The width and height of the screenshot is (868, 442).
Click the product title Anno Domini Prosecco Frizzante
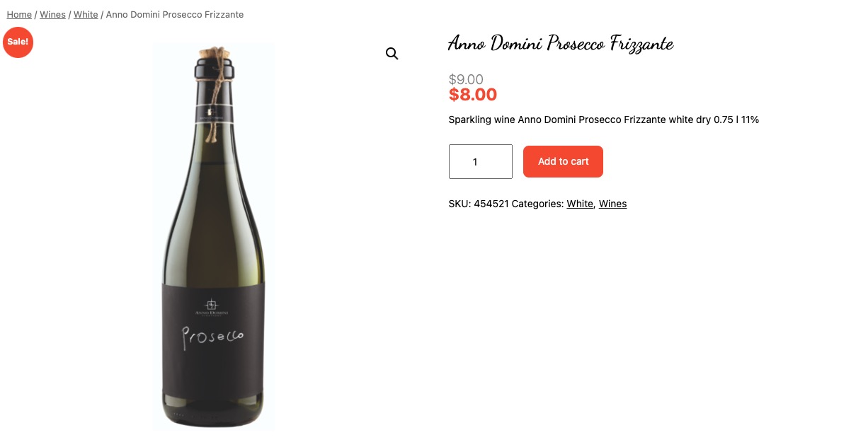pos(560,43)
